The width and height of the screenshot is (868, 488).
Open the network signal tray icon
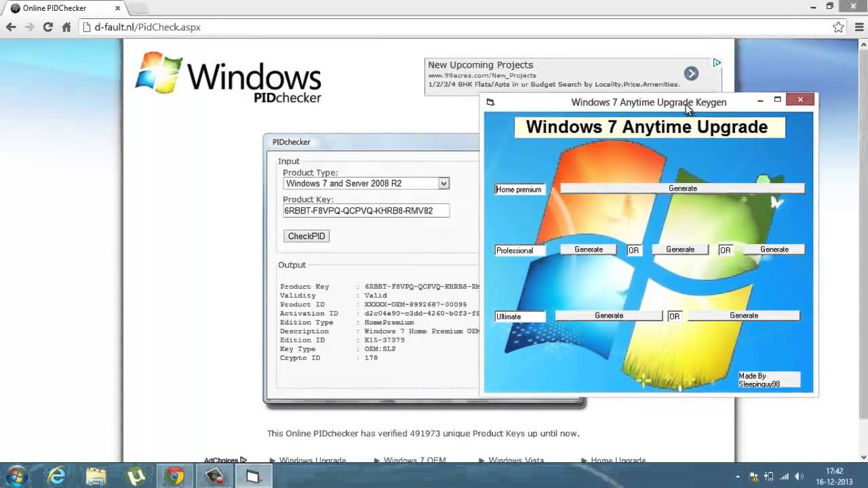785,476
